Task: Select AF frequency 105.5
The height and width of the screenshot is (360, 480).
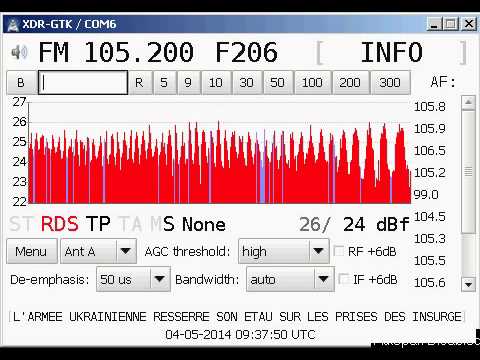Action: pos(430,261)
